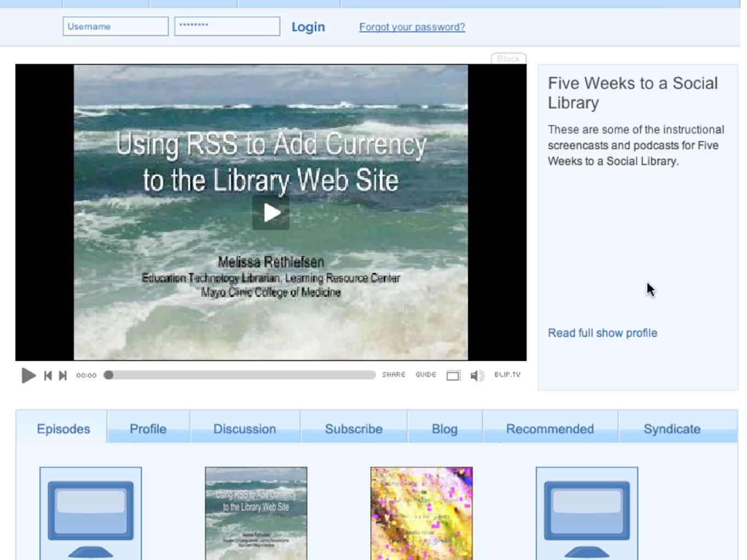Click the video progress scrubber bar
Screen dimensions: 747x560
tap(240, 375)
